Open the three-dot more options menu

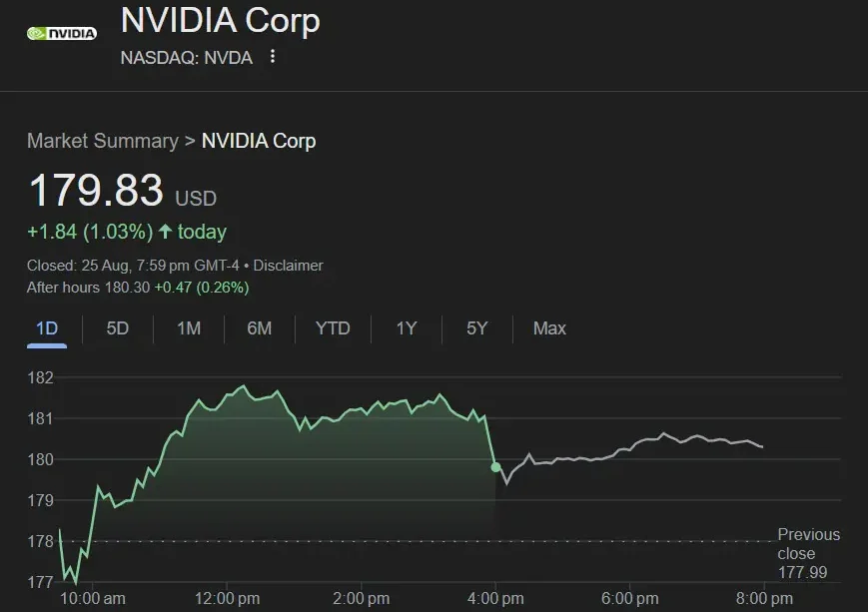tap(272, 57)
